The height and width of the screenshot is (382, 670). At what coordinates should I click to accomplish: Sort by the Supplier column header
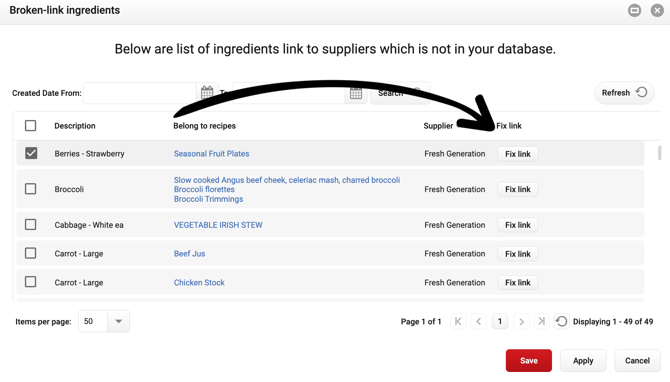(438, 126)
